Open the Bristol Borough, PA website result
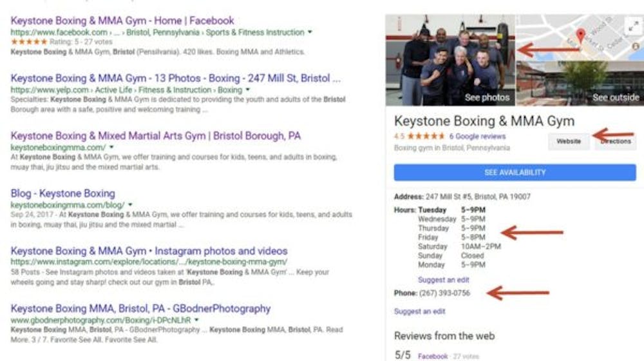This screenshot has height=361, width=644. tap(156, 135)
